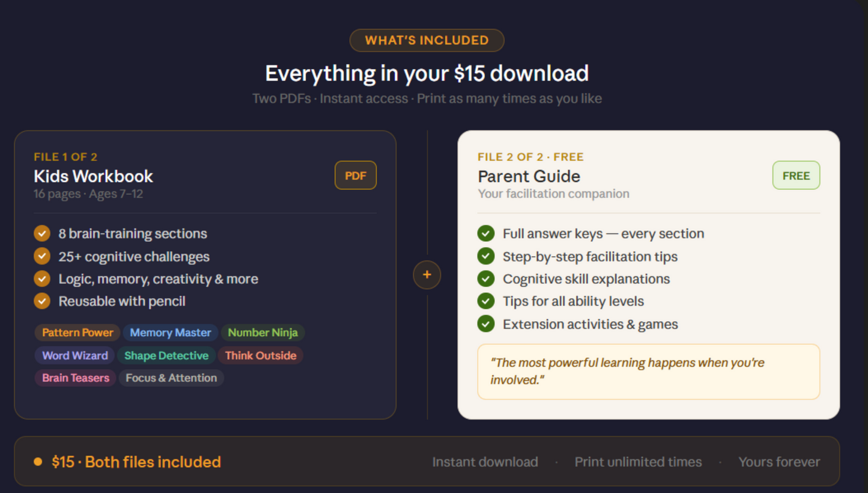Screen dimensions: 868x493
Task: Click the PDF badge on Kids Workbook
Action: pyautogui.click(x=356, y=176)
